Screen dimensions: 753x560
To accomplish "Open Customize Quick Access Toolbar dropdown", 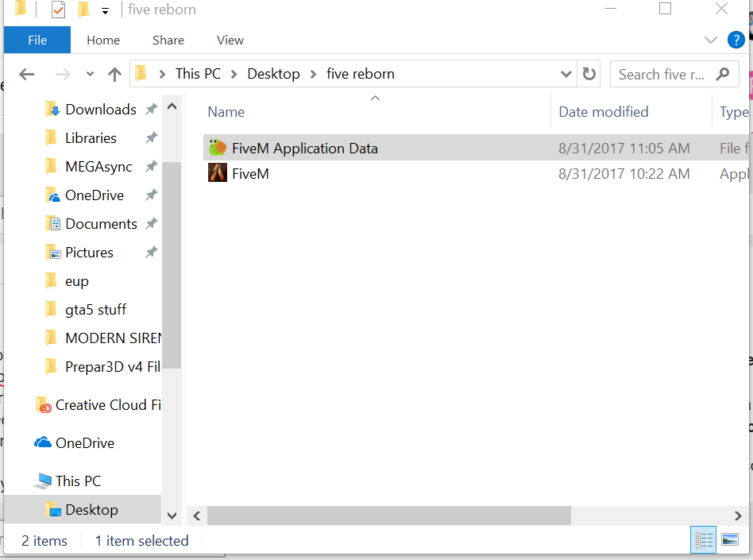I will 105,10.
